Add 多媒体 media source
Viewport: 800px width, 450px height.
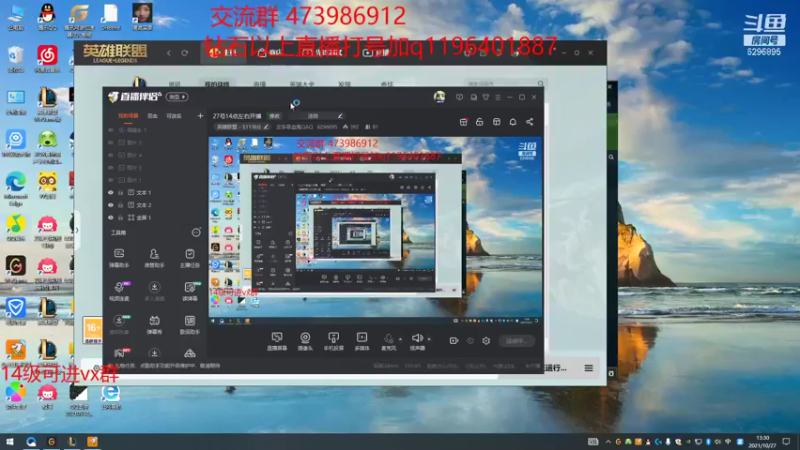(x=362, y=341)
